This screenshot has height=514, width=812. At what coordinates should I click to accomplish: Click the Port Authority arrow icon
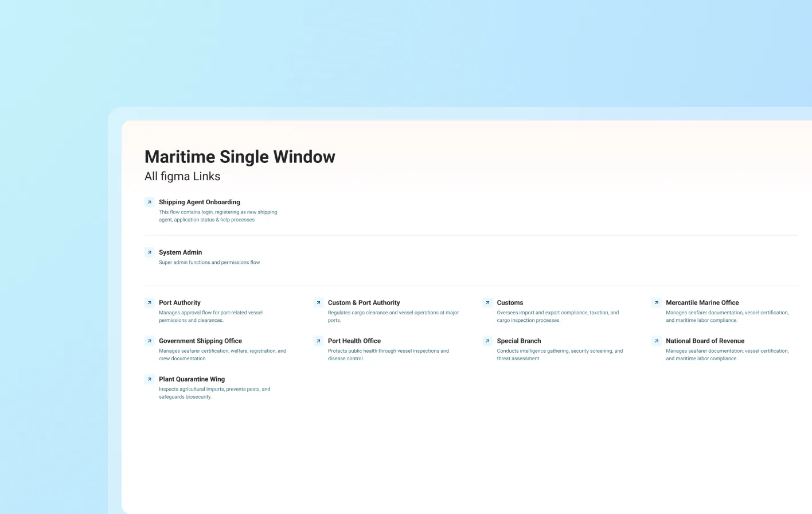[x=149, y=302]
